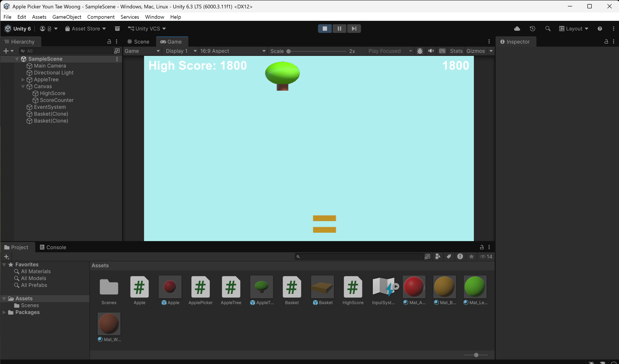Click the Hierarchy add object plus button

[8, 51]
